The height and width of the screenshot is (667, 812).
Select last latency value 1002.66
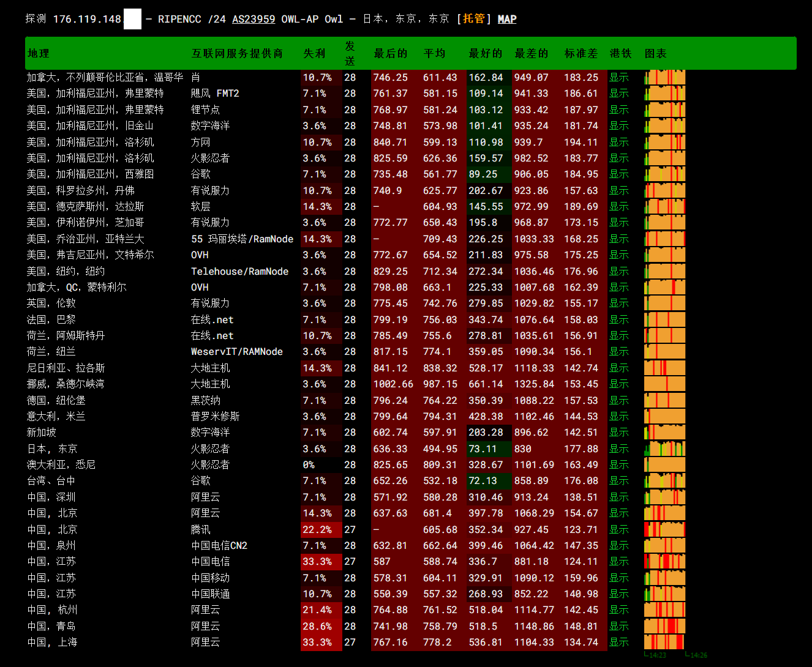pyautogui.click(x=393, y=384)
